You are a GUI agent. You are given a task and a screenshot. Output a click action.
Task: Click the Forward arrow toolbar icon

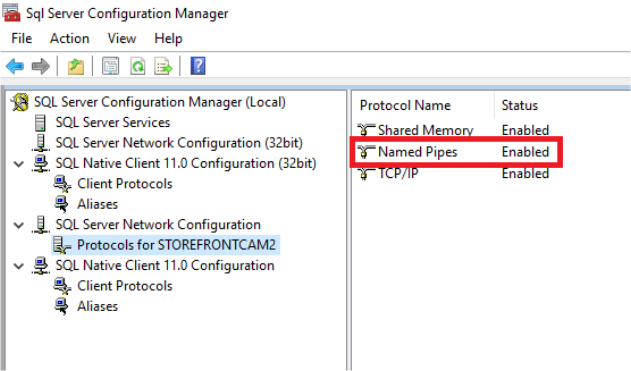41,66
